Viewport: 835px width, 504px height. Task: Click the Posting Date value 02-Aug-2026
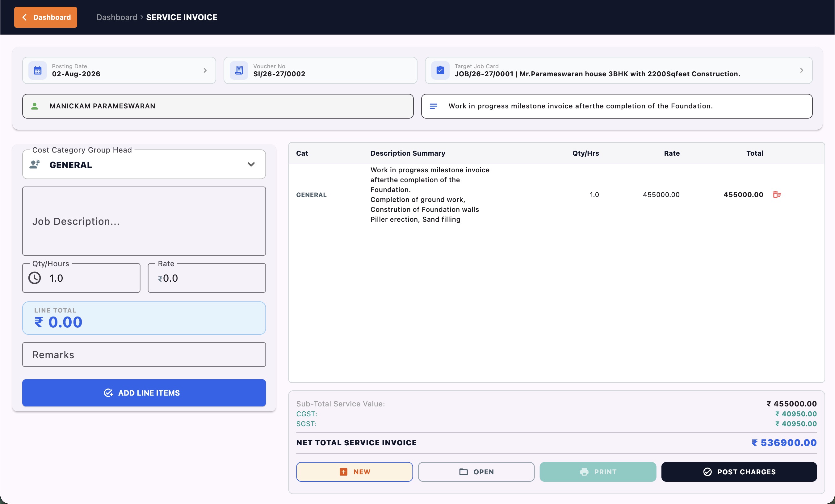coord(76,74)
